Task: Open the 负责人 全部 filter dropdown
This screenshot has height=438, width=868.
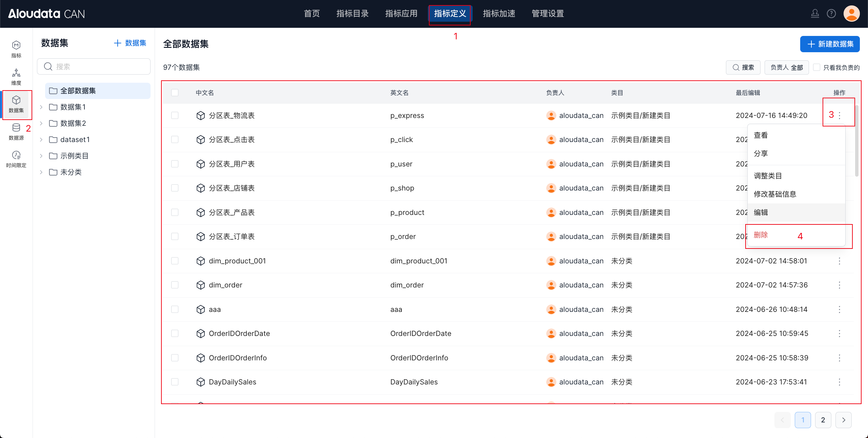Action: pos(786,67)
